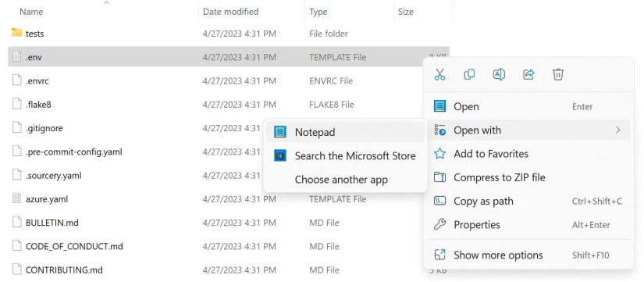Image resolution: width=644 pixels, height=282 pixels.
Task: Click the azure.yaml file icon
Action: pos(16,198)
